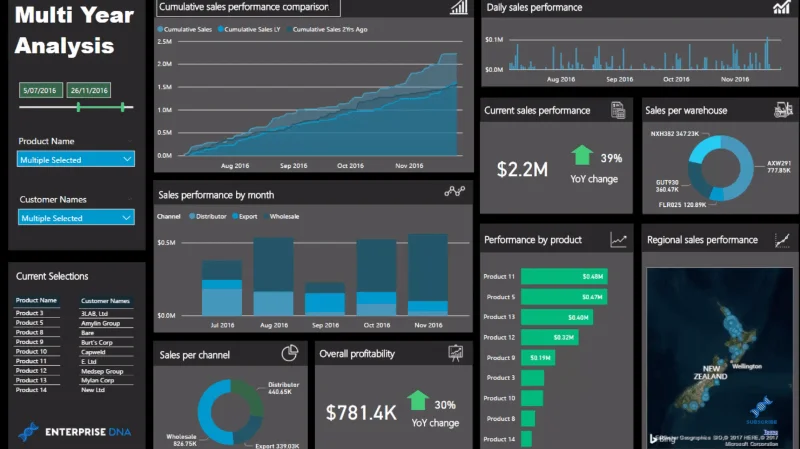The image size is (800, 449).
Task: Toggle the Distributor channel legend item
Action: pyautogui.click(x=208, y=216)
